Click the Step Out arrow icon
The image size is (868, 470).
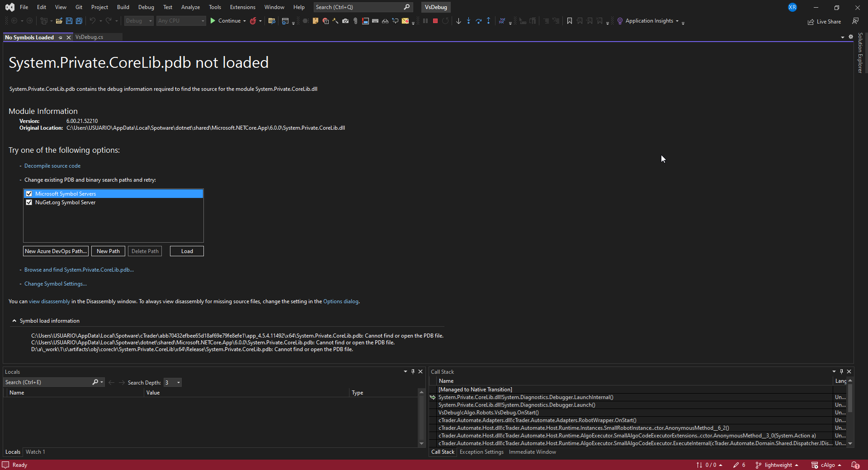pos(488,21)
